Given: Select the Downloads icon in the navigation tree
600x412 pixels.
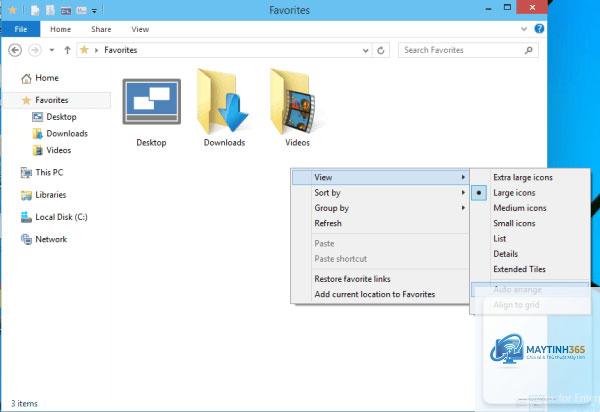Looking at the screenshot, I should [x=37, y=134].
